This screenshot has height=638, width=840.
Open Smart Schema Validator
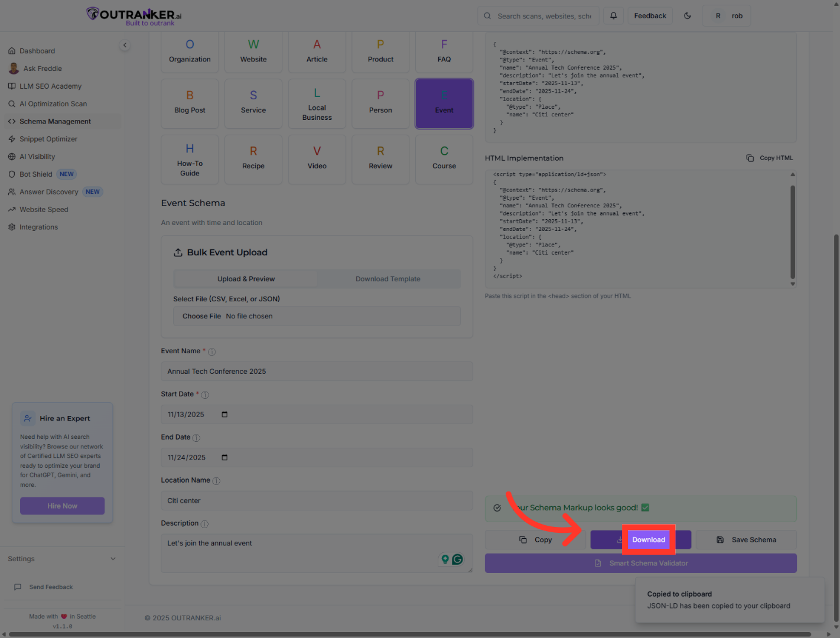[x=640, y=564]
